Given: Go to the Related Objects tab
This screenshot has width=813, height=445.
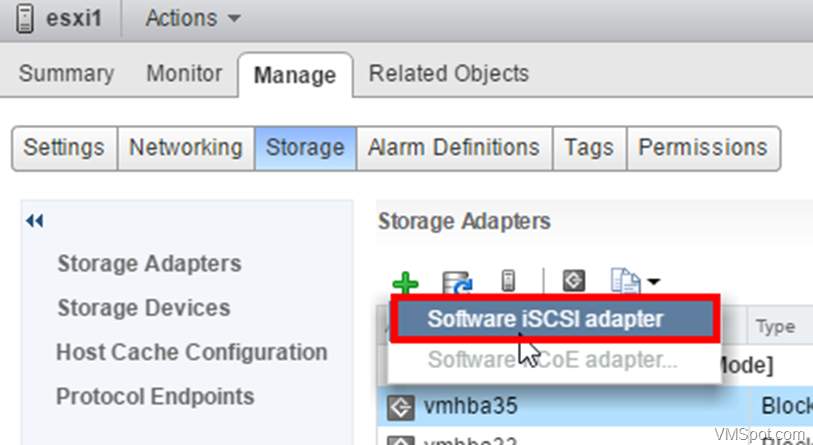Looking at the screenshot, I should 448,73.
